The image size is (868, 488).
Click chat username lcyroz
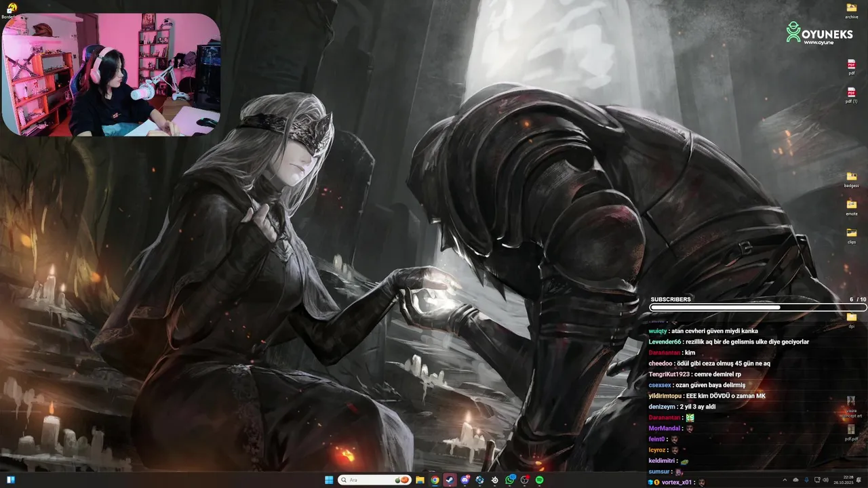click(658, 450)
